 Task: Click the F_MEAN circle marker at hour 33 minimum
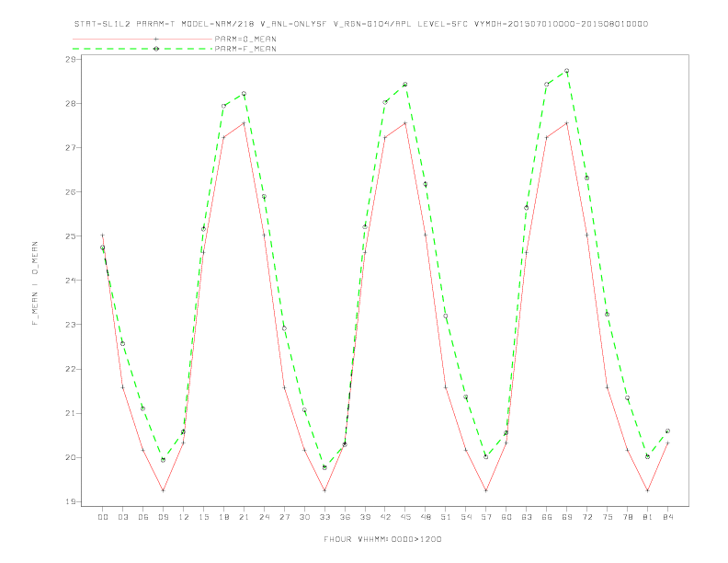[324, 467]
